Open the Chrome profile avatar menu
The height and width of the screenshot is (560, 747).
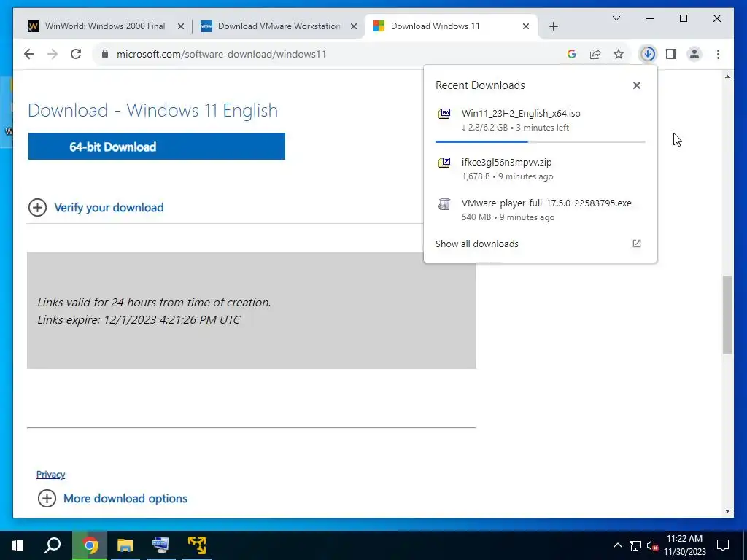coord(694,54)
